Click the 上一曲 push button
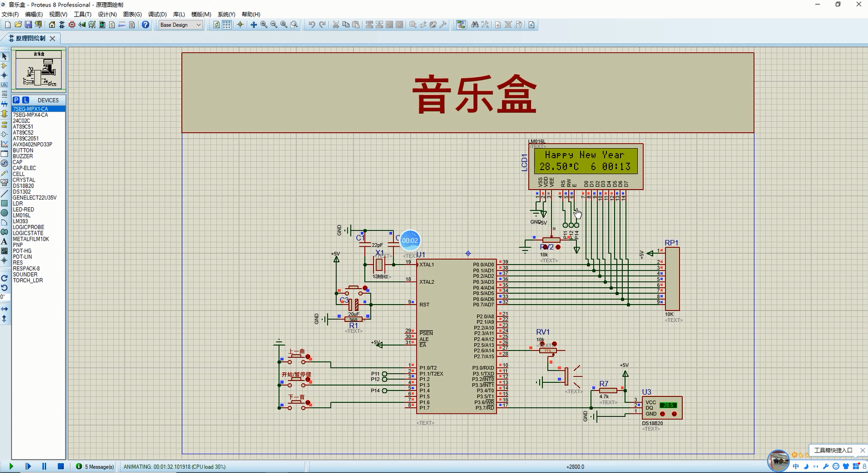 pyautogui.click(x=297, y=357)
